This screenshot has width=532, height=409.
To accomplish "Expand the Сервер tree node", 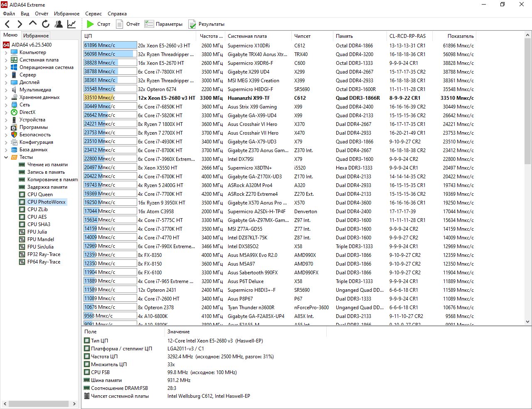I will (x=6, y=75).
